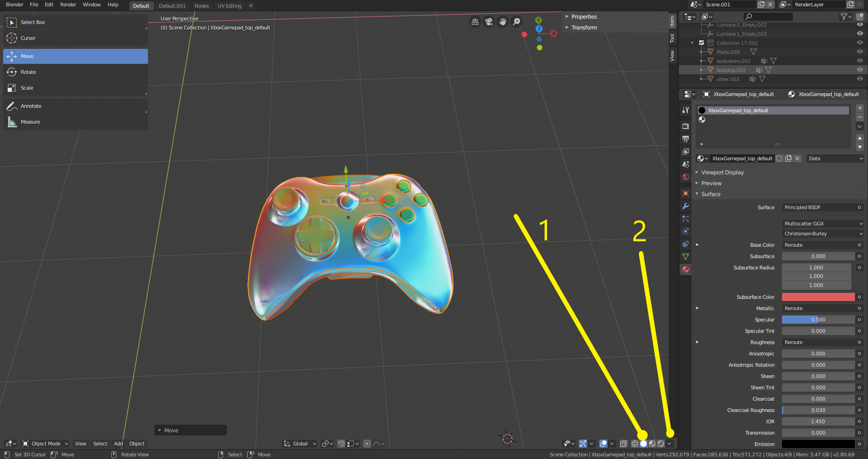Switch to the Nodes workspace tab
Viewport: 868px width, 459px height.
tap(201, 6)
